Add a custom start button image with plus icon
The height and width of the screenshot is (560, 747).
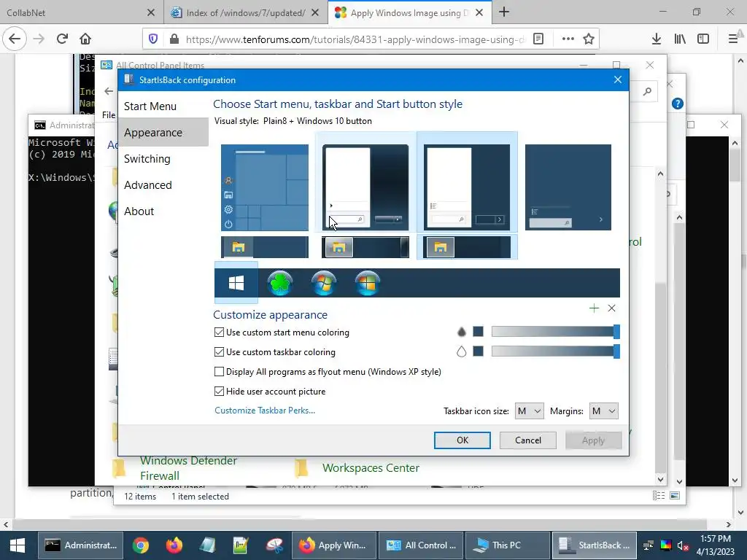(594, 308)
